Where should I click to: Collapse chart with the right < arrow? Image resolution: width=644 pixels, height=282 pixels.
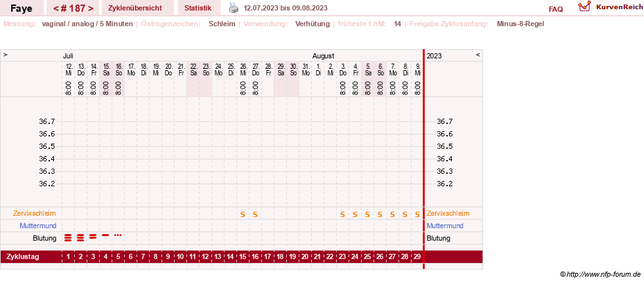click(478, 55)
